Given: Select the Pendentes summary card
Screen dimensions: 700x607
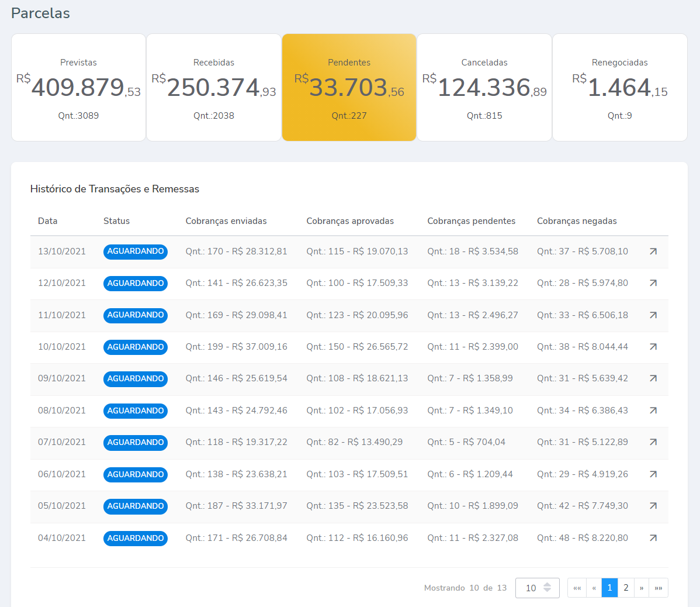Looking at the screenshot, I should (x=349, y=88).
